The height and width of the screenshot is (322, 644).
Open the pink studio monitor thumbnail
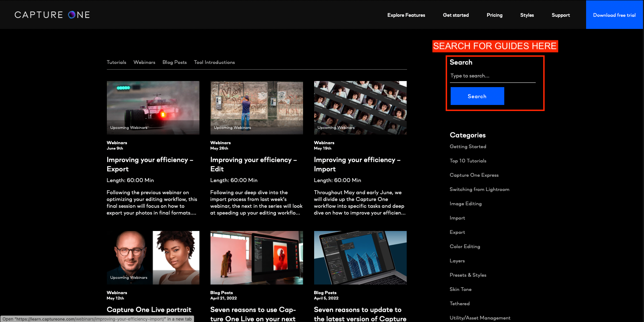pos(257,258)
